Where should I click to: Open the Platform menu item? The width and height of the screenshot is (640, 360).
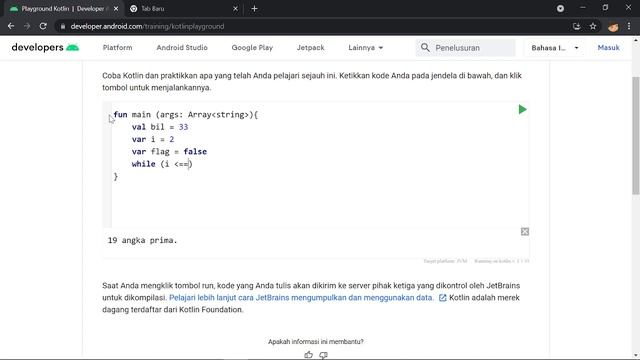click(x=118, y=48)
